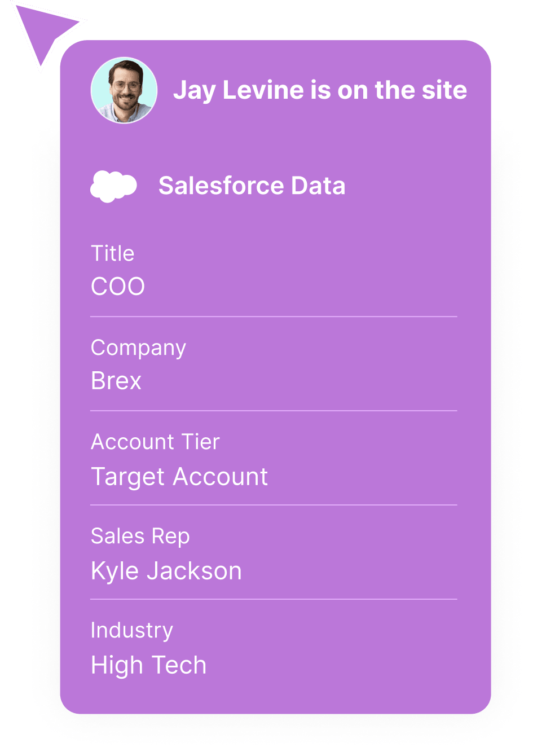Viewport: 533px width, 756px height.
Task: Select the Target Account value
Action: [179, 477]
